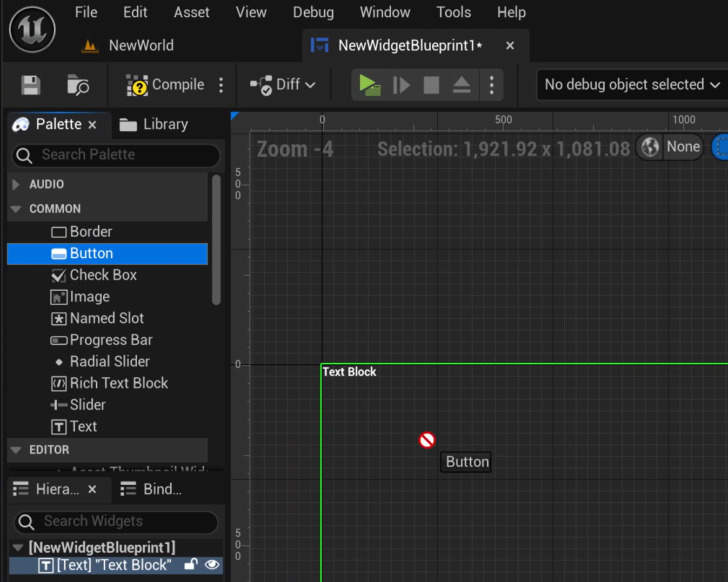Screen dimensions: 728x582
Task: Open play mode options three-dot menu
Action: [x=491, y=85]
